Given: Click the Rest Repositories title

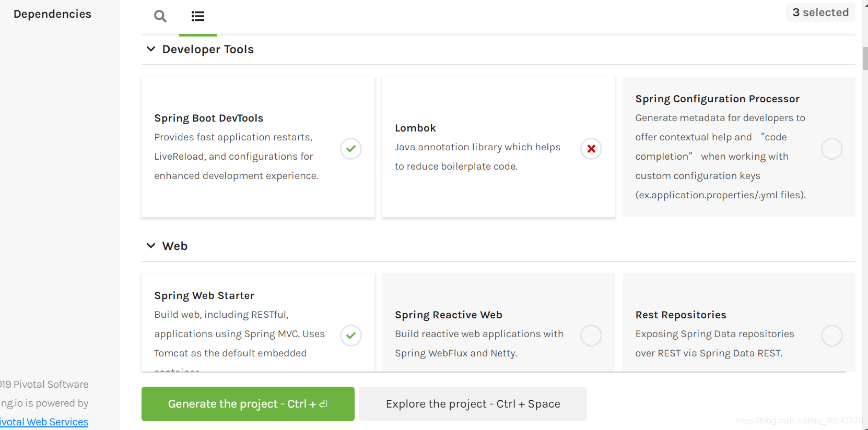Looking at the screenshot, I should 681,315.
